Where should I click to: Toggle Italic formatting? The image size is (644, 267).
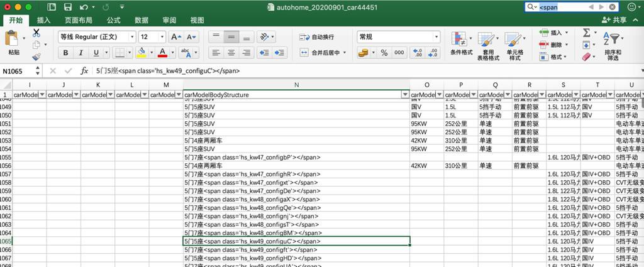pyautogui.click(x=81, y=53)
